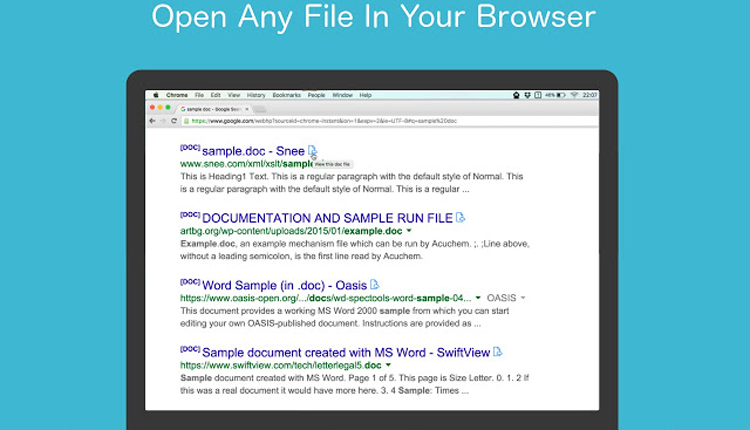Click the artbg.org/wp-content example.doc URL

291,231
